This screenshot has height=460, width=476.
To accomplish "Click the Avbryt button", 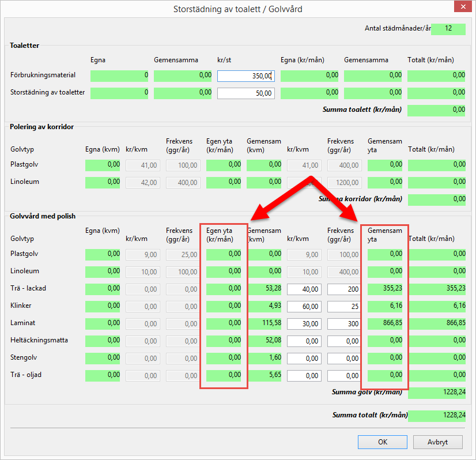I will coord(437,442).
